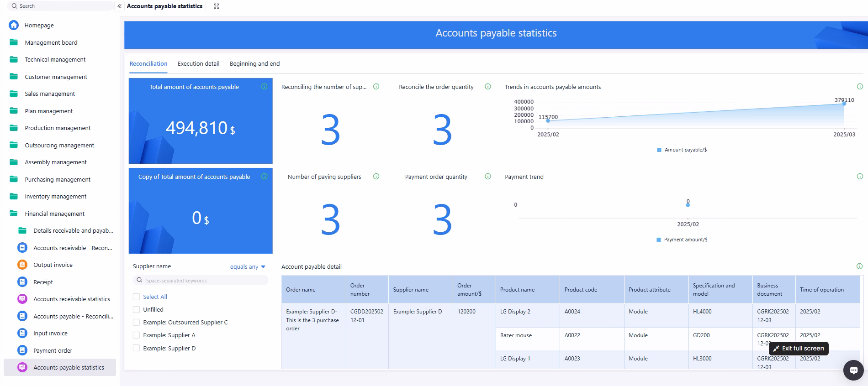This screenshot has width=868, height=386.
Task: Expand the Purchasing management folder
Action: coord(57,179)
